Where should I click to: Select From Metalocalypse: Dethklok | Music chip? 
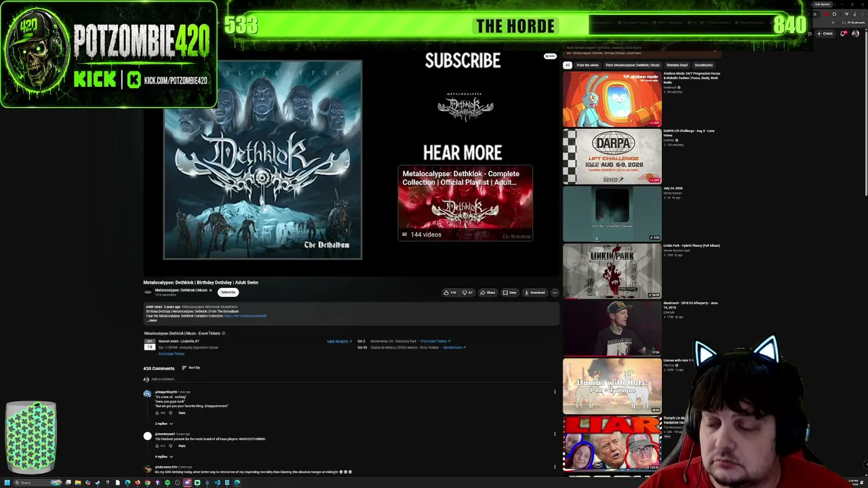pos(633,65)
